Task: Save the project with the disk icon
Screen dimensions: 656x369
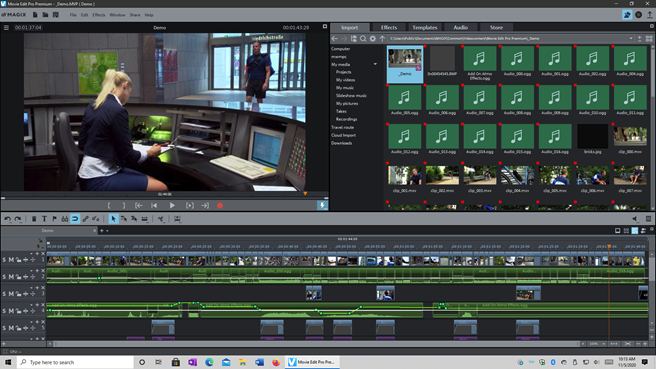Action: (56, 15)
